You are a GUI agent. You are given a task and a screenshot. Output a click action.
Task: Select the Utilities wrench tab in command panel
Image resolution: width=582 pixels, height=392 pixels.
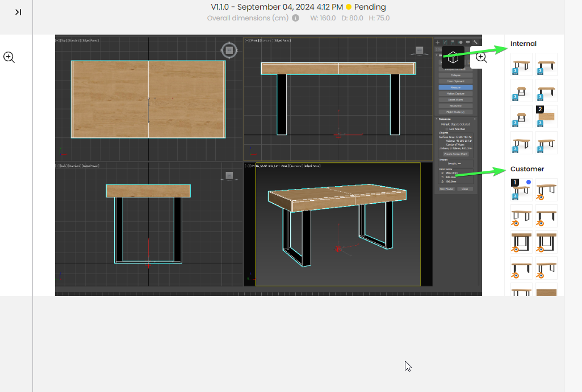pyautogui.click(x=475, y=42)
